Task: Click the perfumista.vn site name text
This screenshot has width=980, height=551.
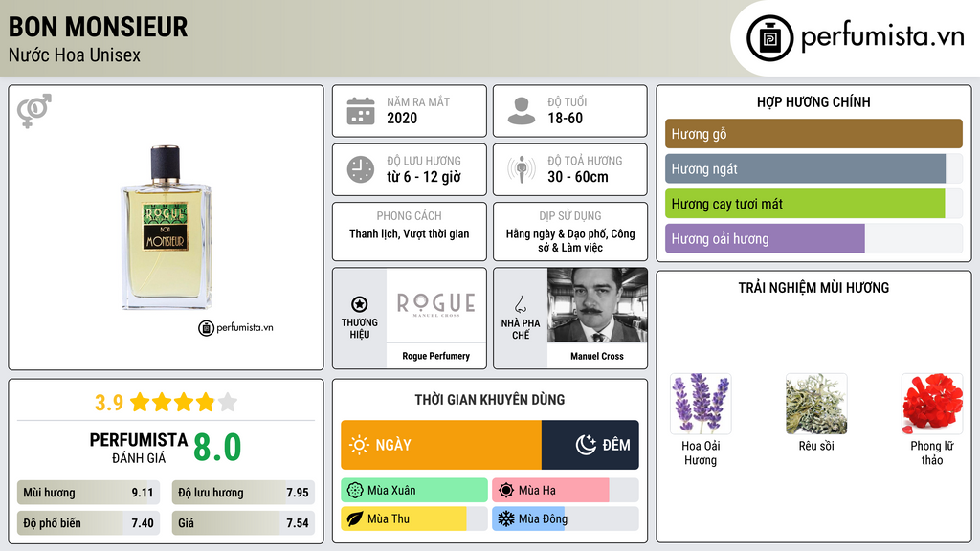Action: 882,37
